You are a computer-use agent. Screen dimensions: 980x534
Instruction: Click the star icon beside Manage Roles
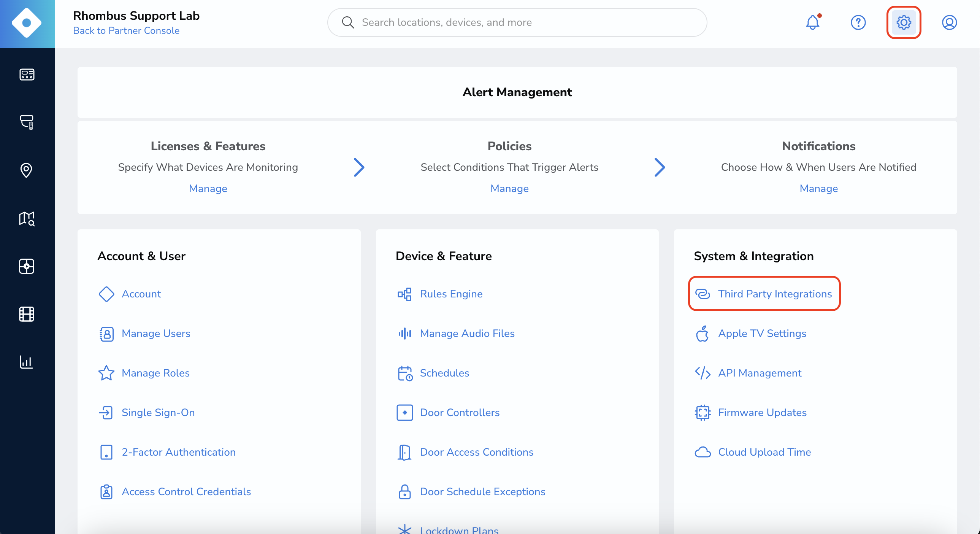(x=106, y=373)
